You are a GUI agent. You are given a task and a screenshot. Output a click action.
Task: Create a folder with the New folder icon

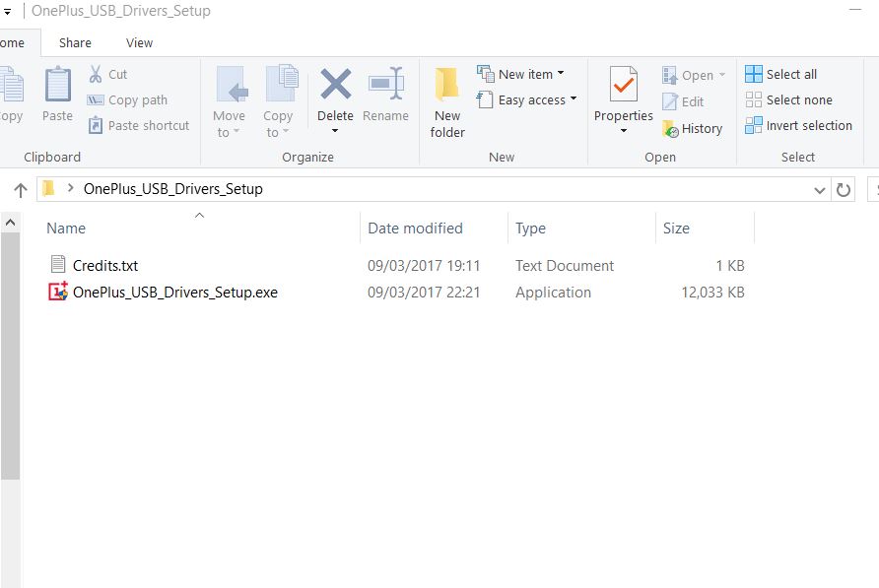(x=446, y=84)
